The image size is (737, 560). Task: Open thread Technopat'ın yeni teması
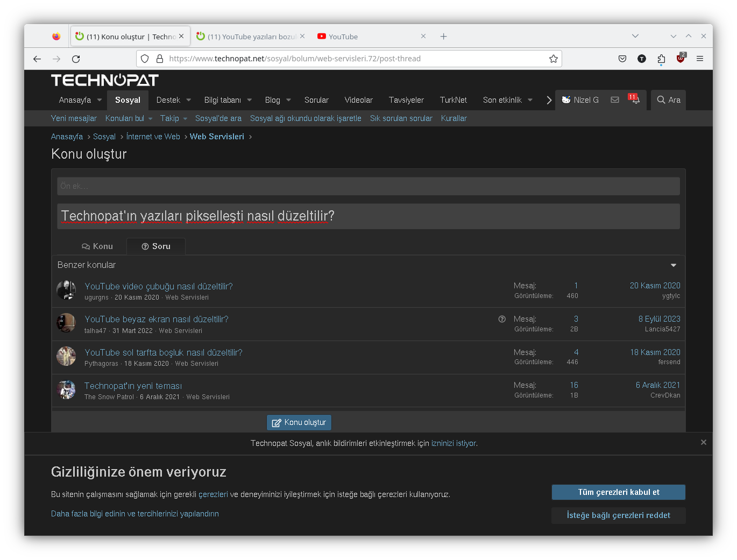coord(133,386)
